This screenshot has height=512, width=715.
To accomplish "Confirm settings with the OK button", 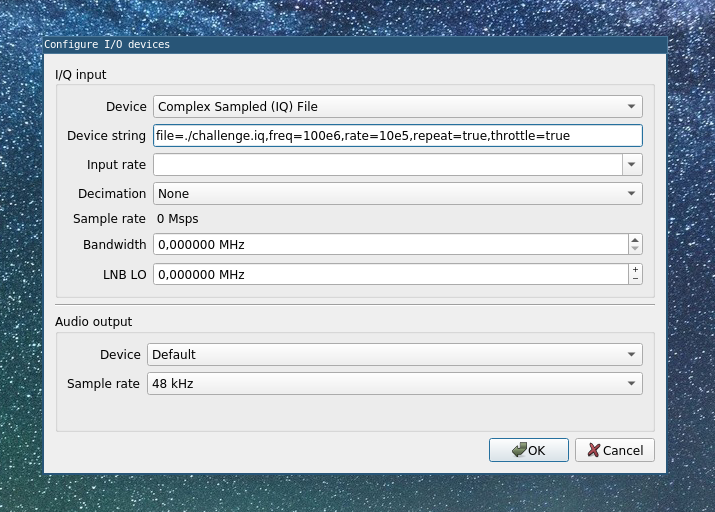I will pyautogui.click(x=529, y=450).
